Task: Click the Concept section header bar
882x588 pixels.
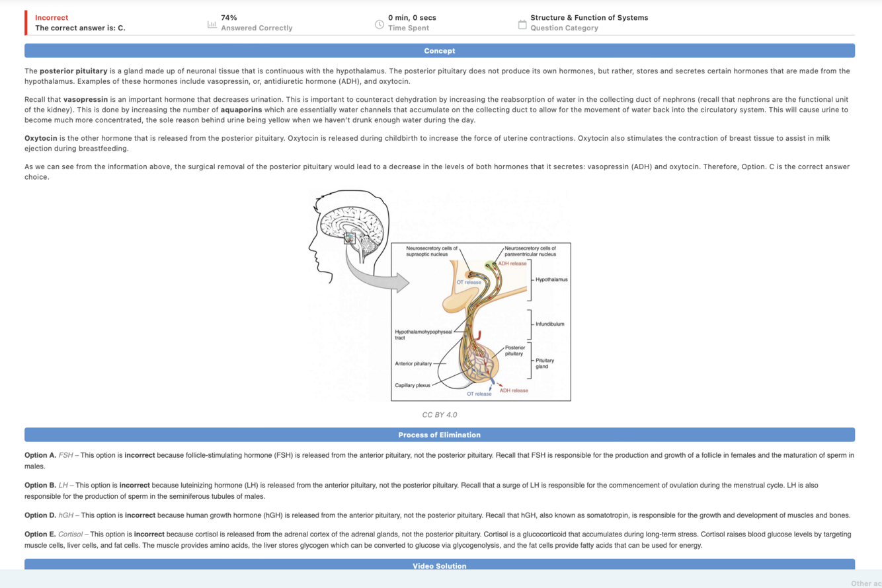Action: 440,51
